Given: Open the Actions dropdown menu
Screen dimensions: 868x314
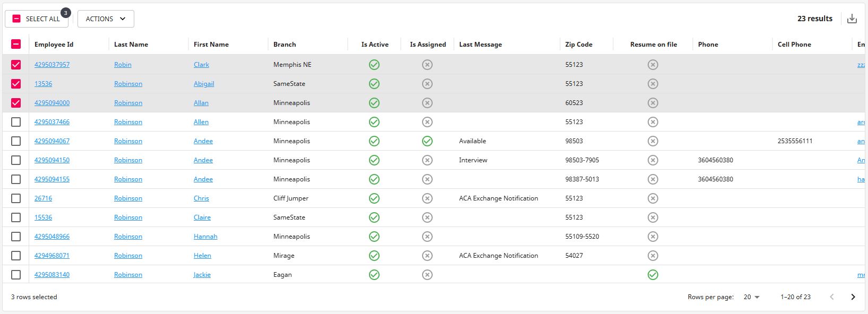Looking at the screenshot, I should pyautogui.click(x=106, y=19).
